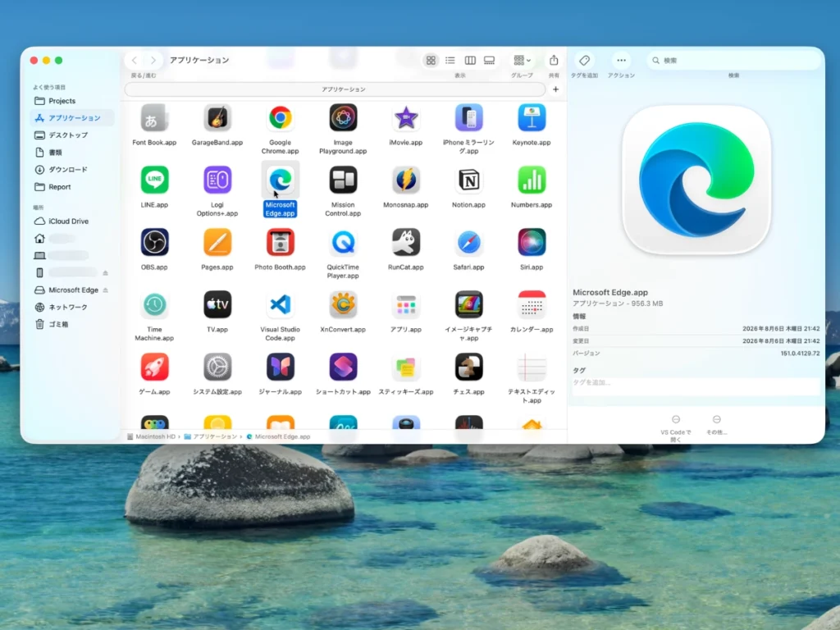Eject the Microsoft Edge volume

[x=106, y=290]
